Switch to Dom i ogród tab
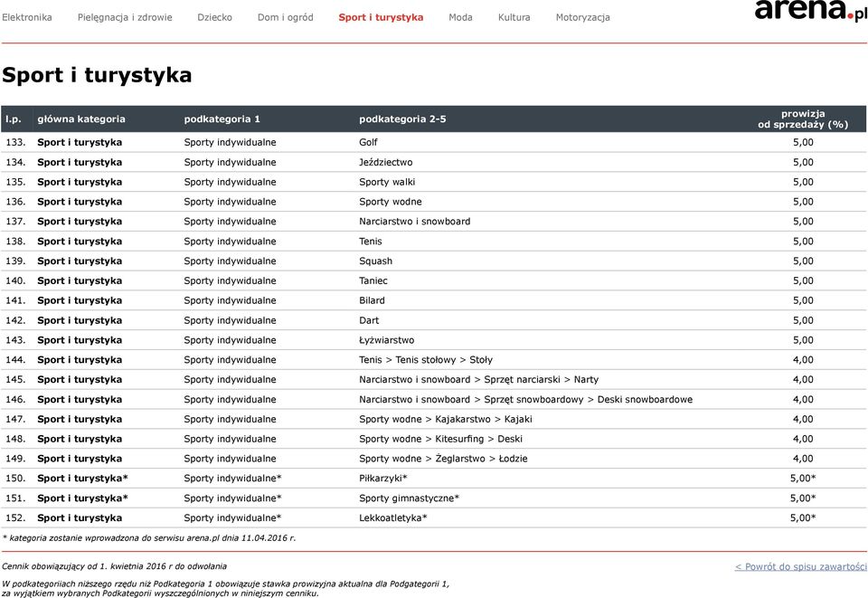This screenshot has width=868, height=598. 285,17
